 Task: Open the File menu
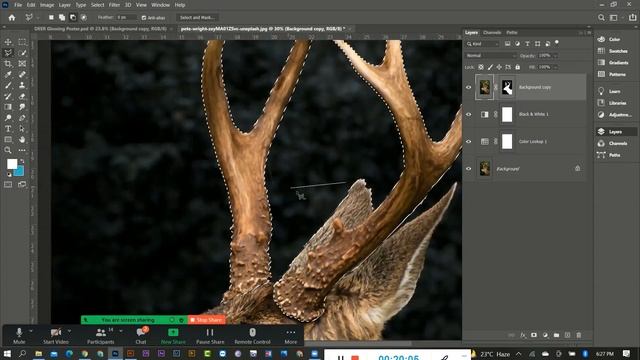tap(18, 5)
